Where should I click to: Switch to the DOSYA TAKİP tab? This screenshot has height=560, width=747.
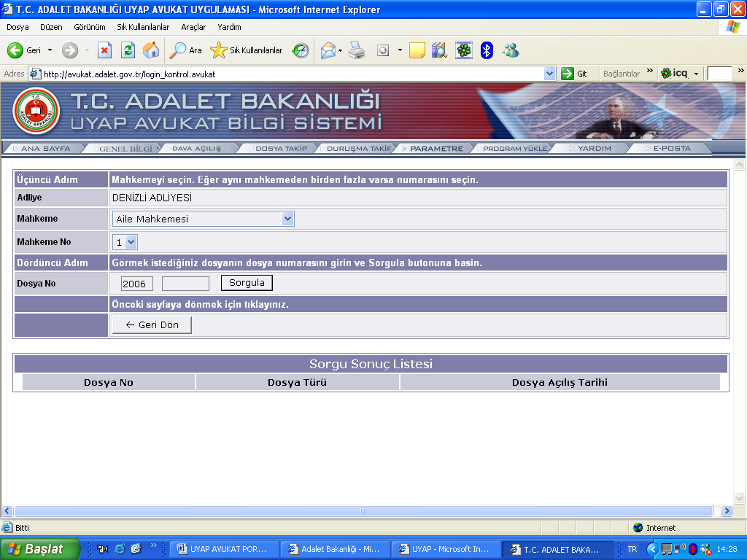pyautogui.click(x=281, y=149)
